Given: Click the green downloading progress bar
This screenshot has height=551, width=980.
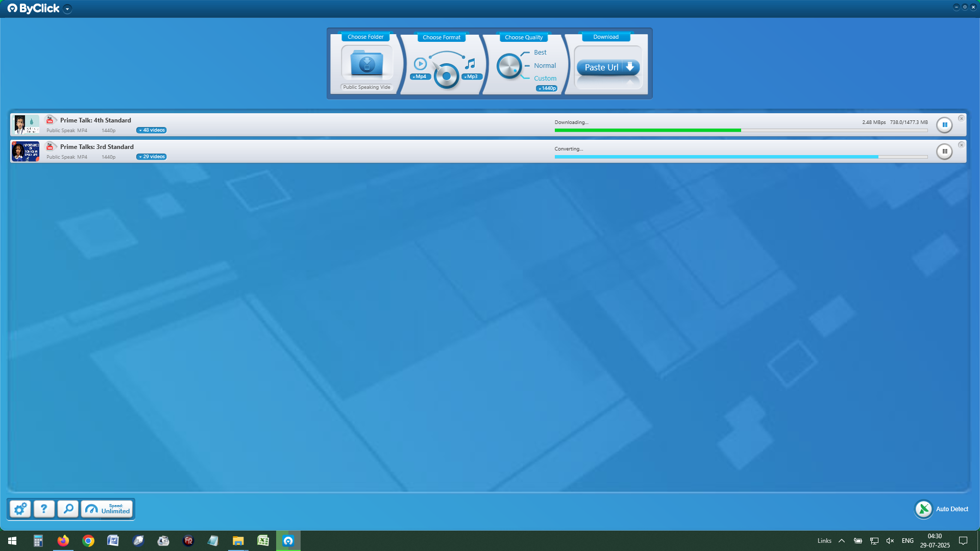Looking at the screenshot, I should tap(647, 131).
